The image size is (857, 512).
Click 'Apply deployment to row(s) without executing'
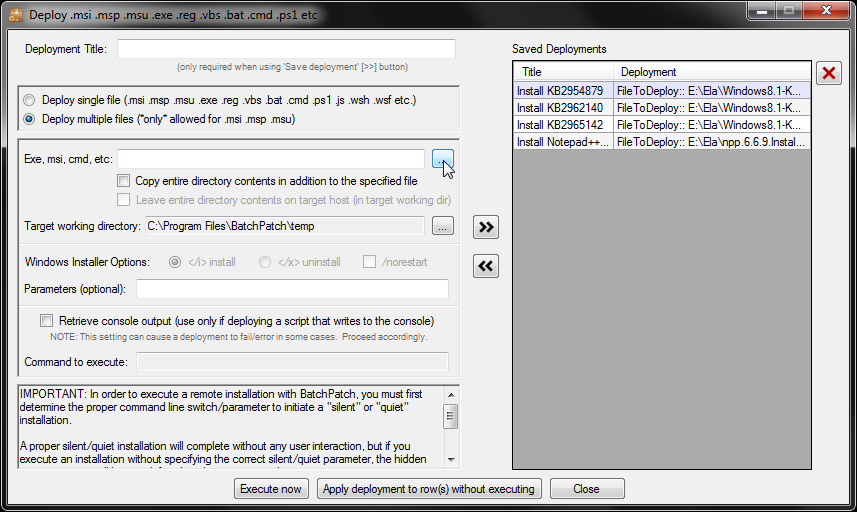pyautogui.click(x=429, y=489)
